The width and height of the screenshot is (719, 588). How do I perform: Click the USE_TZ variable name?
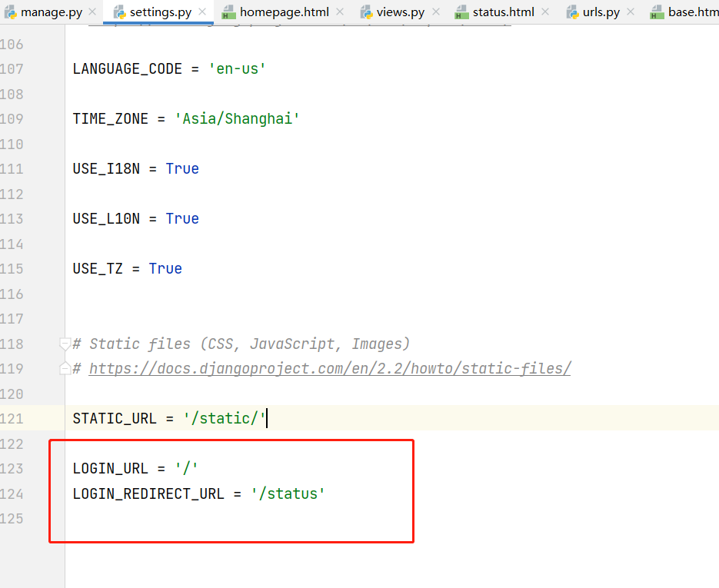click(98, 268)
